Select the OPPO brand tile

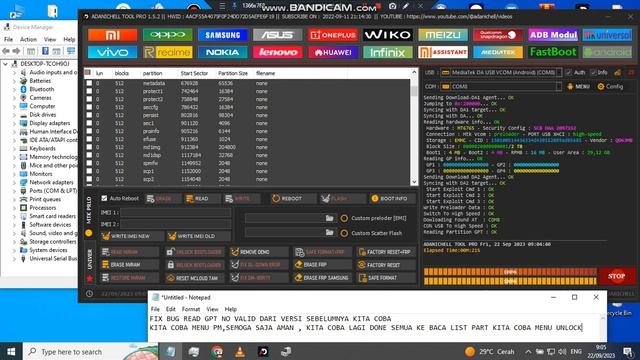167,35
